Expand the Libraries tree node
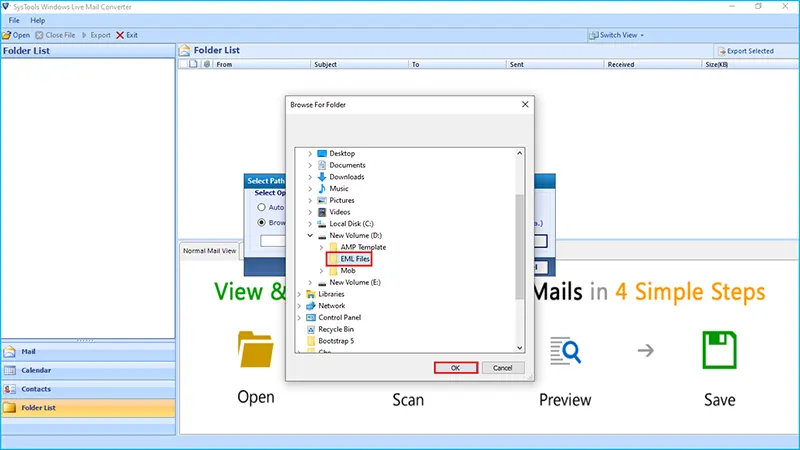 click(x=299, y=294)
